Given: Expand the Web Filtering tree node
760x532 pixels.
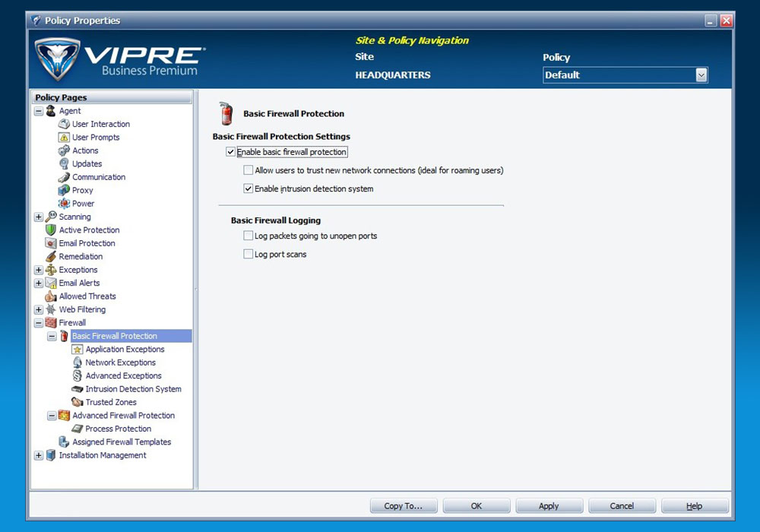Looking at the screenshot, I should point(39,309).
